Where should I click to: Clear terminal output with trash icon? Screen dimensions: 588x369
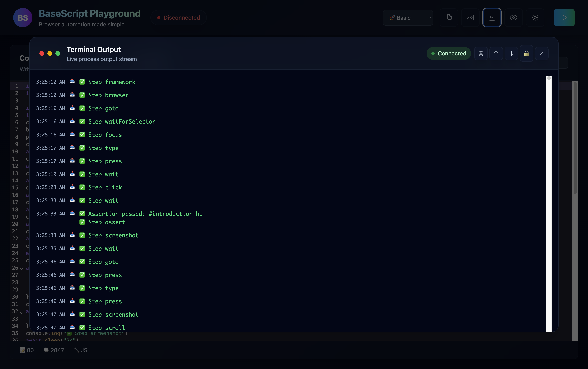481,53
